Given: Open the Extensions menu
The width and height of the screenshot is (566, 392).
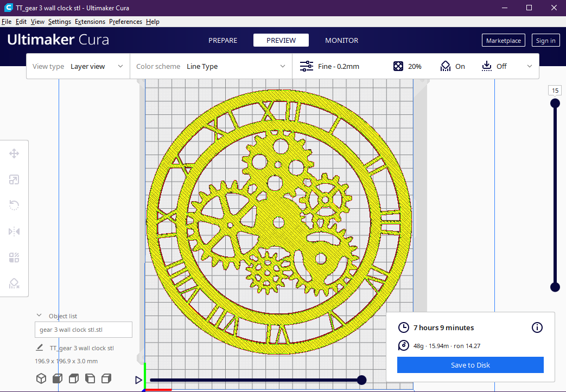Looking at the screenshot, I should point(90,22).
